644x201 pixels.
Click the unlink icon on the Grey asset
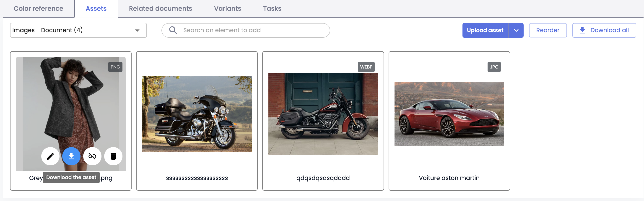pyautogui.click(x=92, y=156)
